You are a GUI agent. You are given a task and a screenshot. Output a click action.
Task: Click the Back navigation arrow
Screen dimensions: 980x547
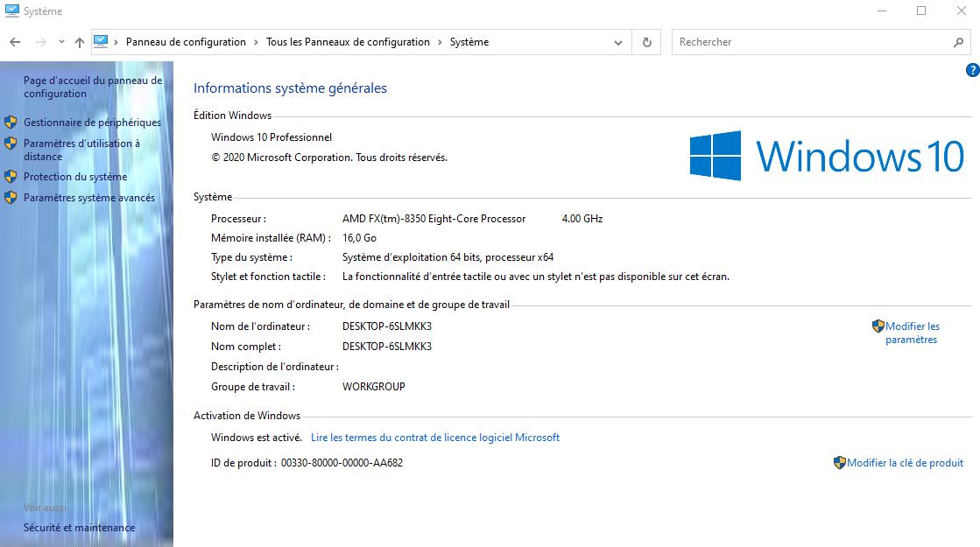[x=15, y=42]
